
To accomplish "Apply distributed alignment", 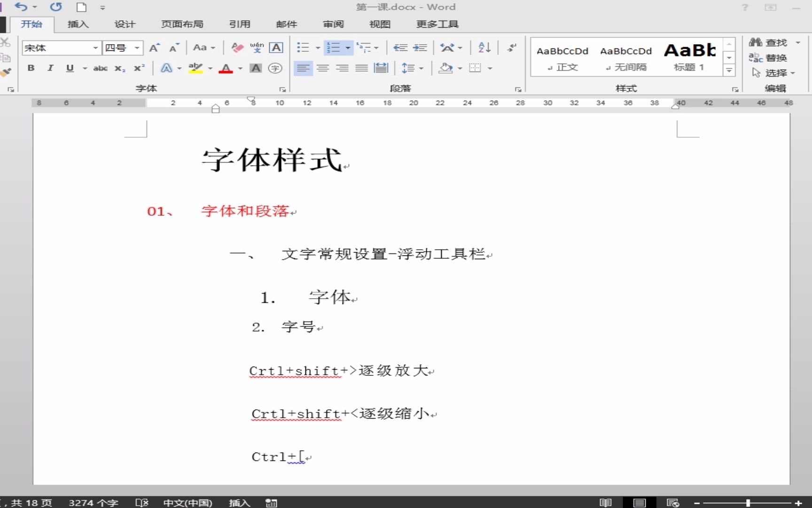I will 381,68.
